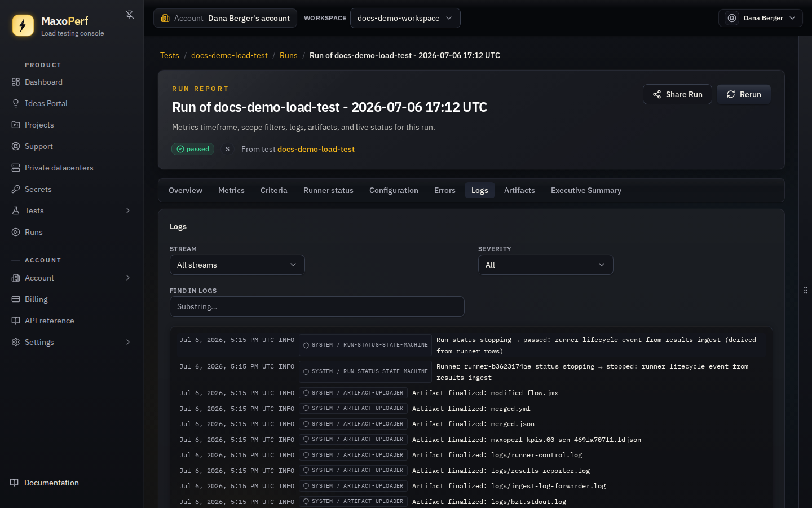Open the 'From test docs-demo-load-test' link
This screenshot has width=812, height=508.
316,149
